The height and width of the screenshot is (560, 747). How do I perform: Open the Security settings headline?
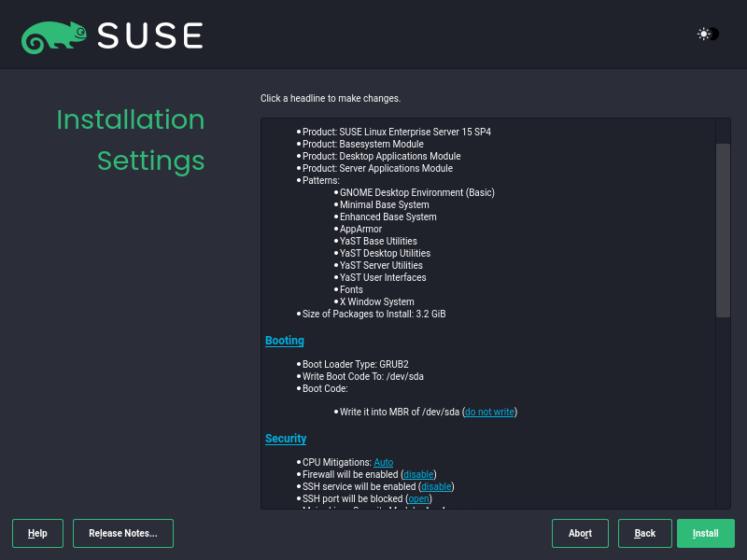(x=286, y=438)
